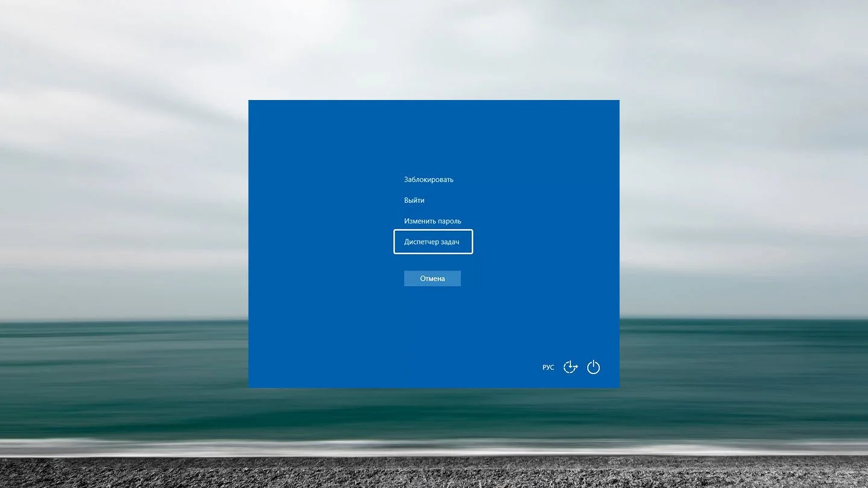Choose Выйти to sign out

click(414, 200)
